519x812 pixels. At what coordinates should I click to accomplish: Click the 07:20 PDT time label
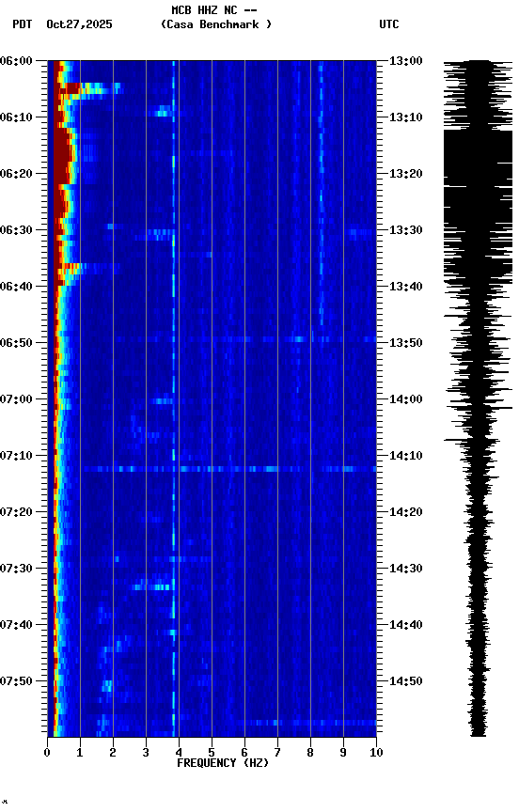tap(16, 513)
